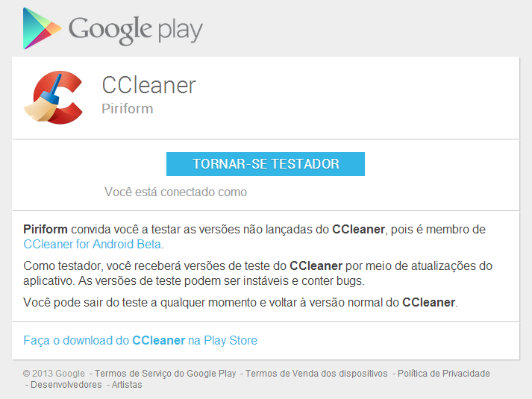This screenshot has height=399, width=532.
Task: Open the CCleaner for Android Beta link
Action: (92, 244)
